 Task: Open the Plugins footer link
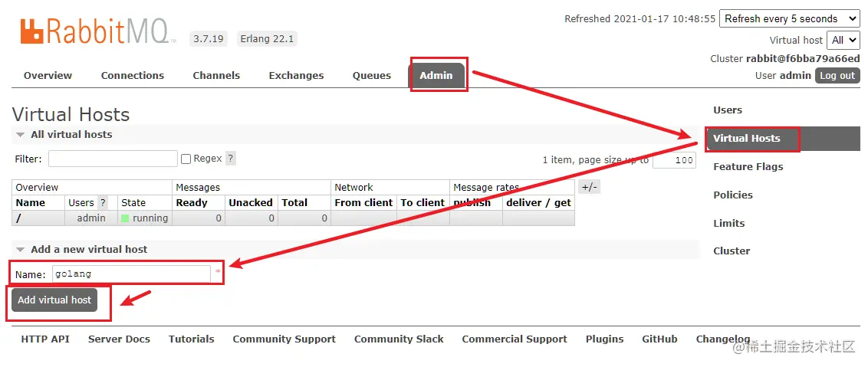point(604,339)
